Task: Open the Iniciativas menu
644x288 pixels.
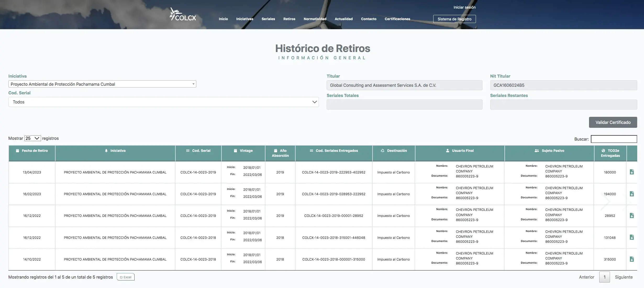Action: 245,19
